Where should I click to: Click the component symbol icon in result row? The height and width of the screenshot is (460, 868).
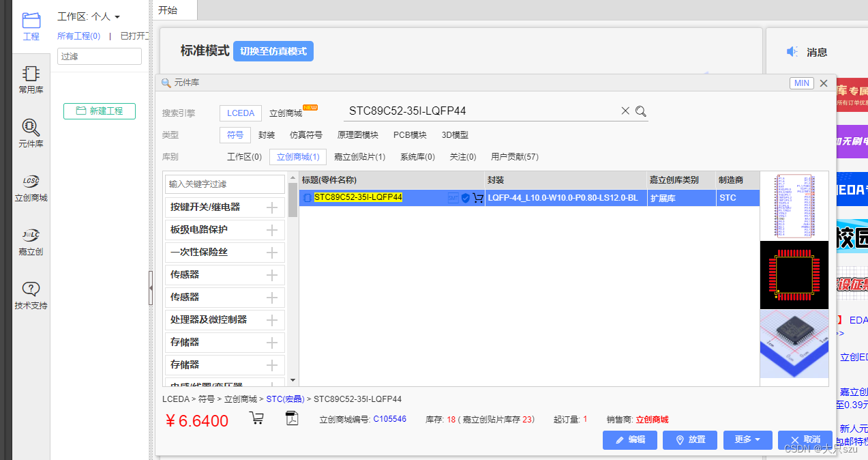[x=307, y=198]
